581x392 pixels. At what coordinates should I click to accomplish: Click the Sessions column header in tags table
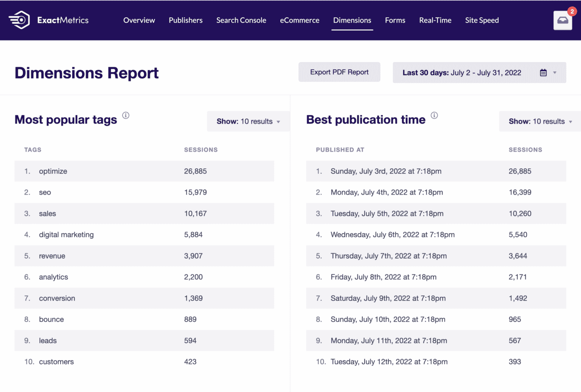coord(200,150)
